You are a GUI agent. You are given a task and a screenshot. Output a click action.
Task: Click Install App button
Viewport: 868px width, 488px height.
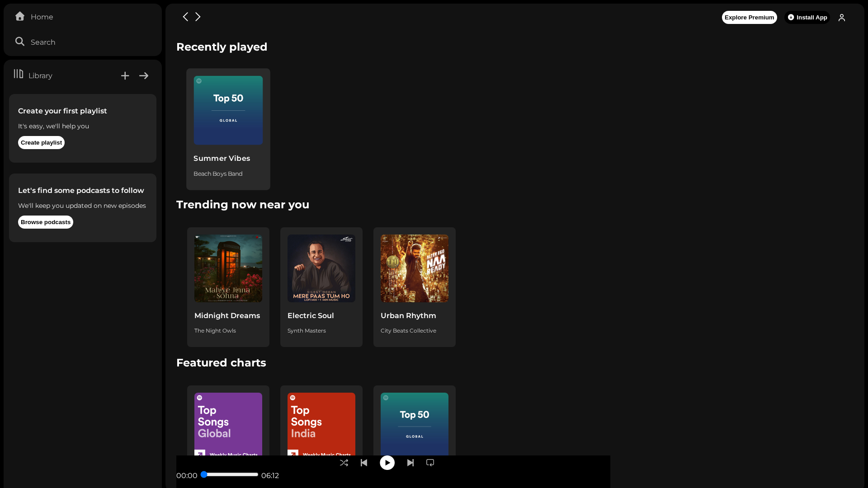[x=807, y=18]
